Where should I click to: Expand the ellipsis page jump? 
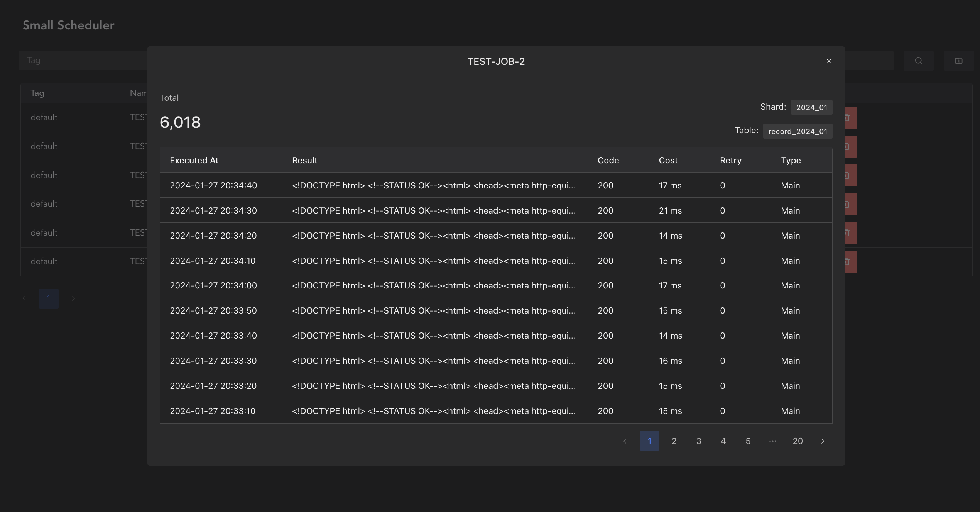click(772, 441)
